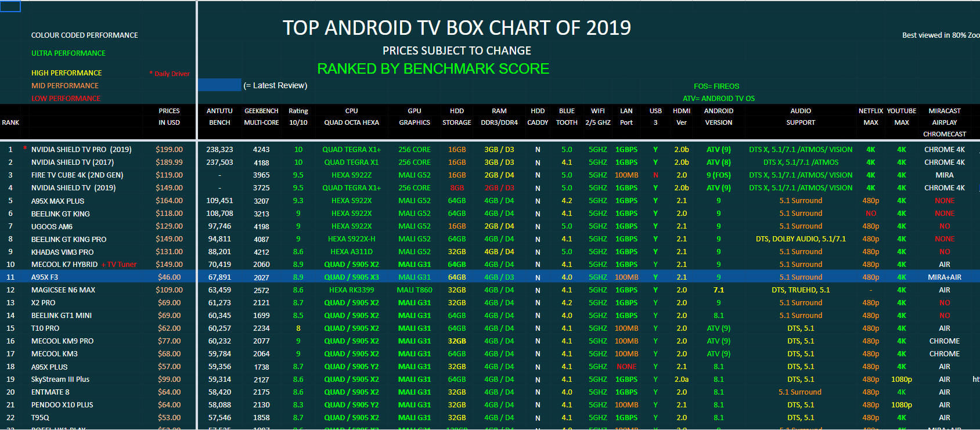Click the 238,323 Antutu score cell

219,150
